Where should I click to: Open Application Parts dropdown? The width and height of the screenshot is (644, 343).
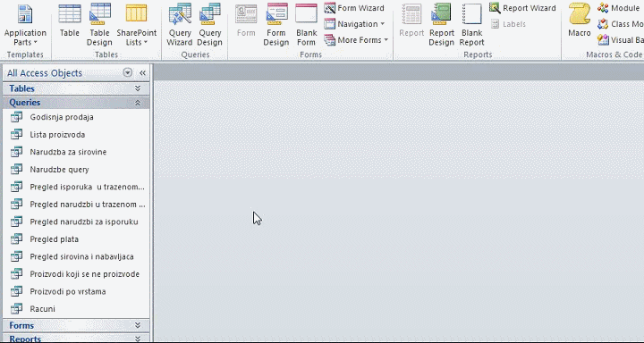25,25
